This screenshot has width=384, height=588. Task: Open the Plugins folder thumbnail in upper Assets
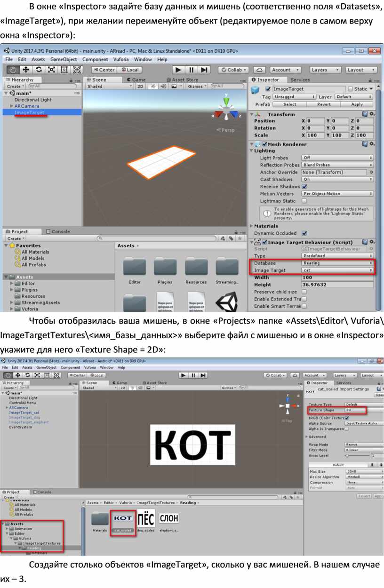pos(165,267)
